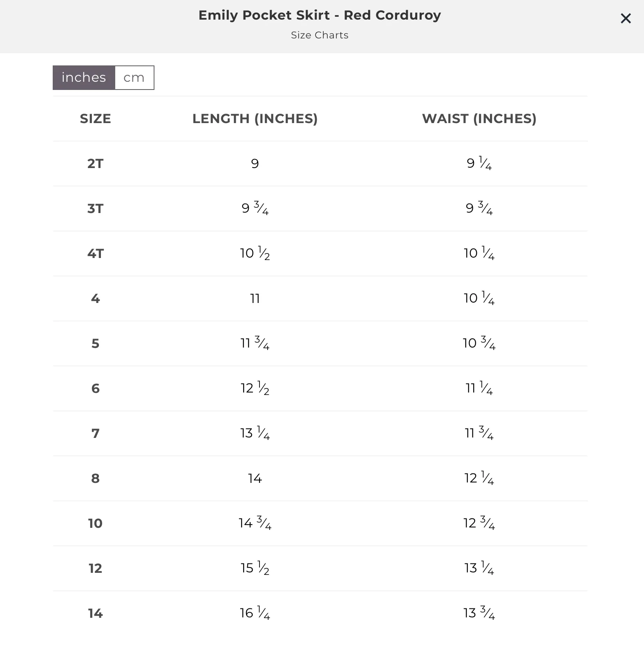
Task: Click the size 5 row label
Action: click(x=95, y=343)
